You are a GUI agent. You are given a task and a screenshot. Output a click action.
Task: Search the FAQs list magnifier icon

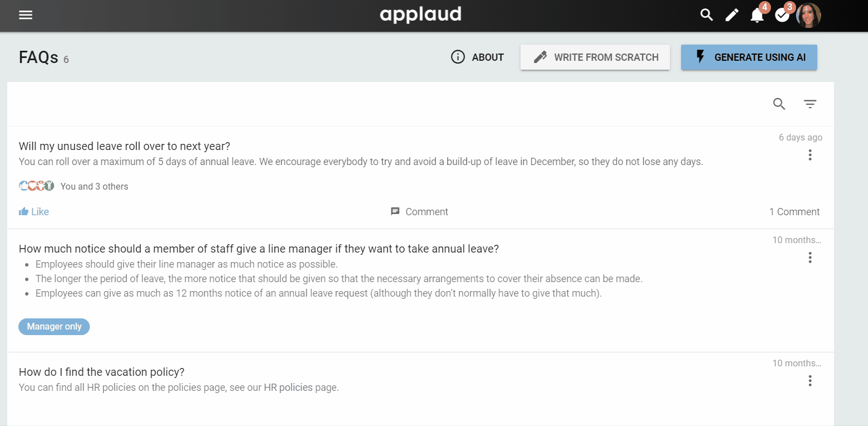click(779, 104)
